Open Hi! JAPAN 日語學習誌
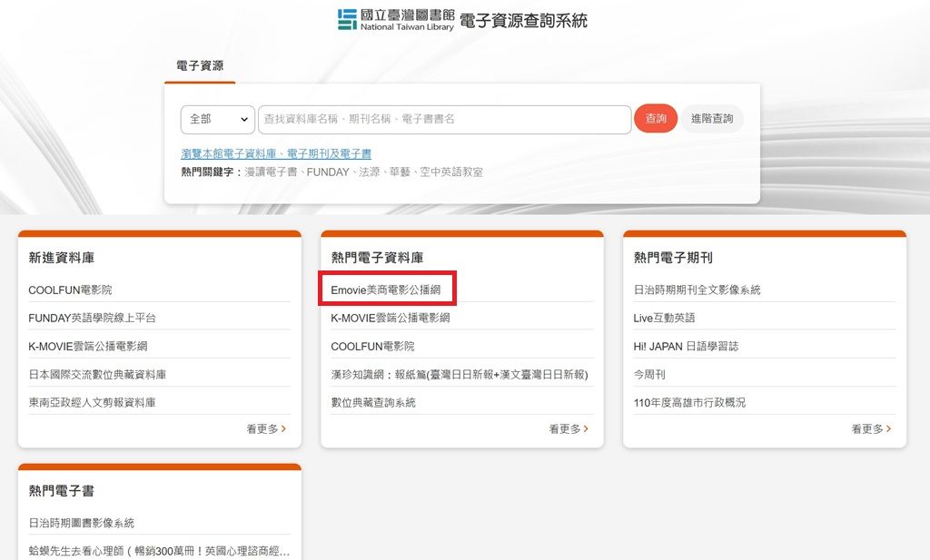Image resolution: width=930 pixels, height=560 pixels. point(686,346)
